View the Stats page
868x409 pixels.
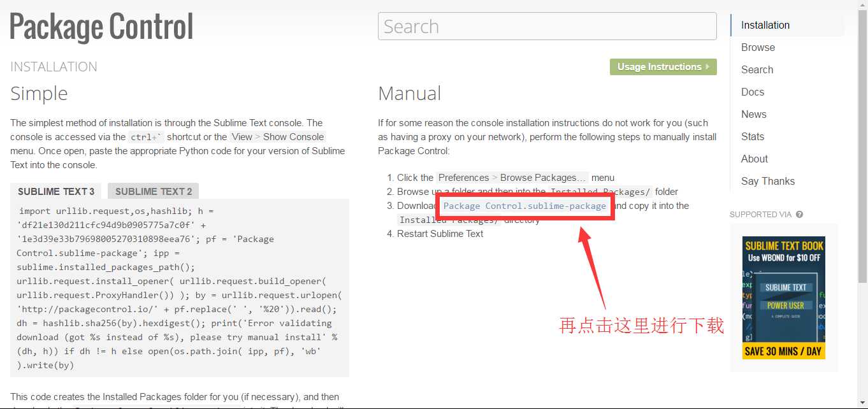(x=753, y=137)
